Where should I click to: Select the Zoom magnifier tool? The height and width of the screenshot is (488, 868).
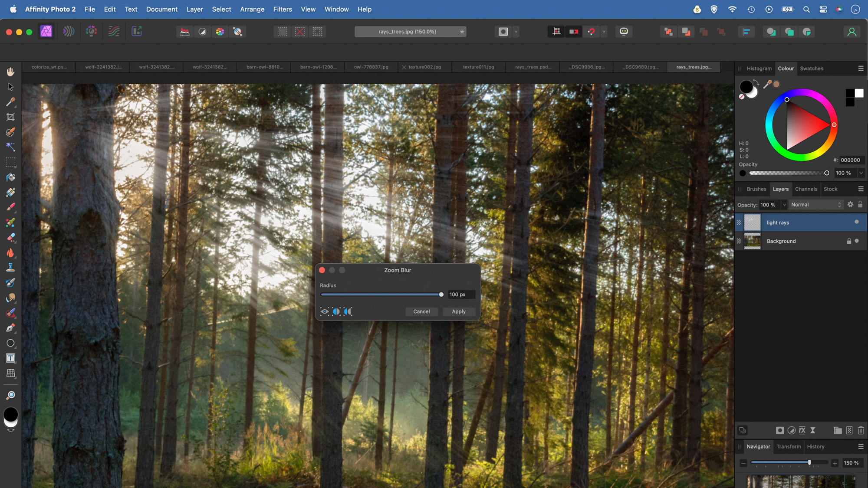click(10, 395)
